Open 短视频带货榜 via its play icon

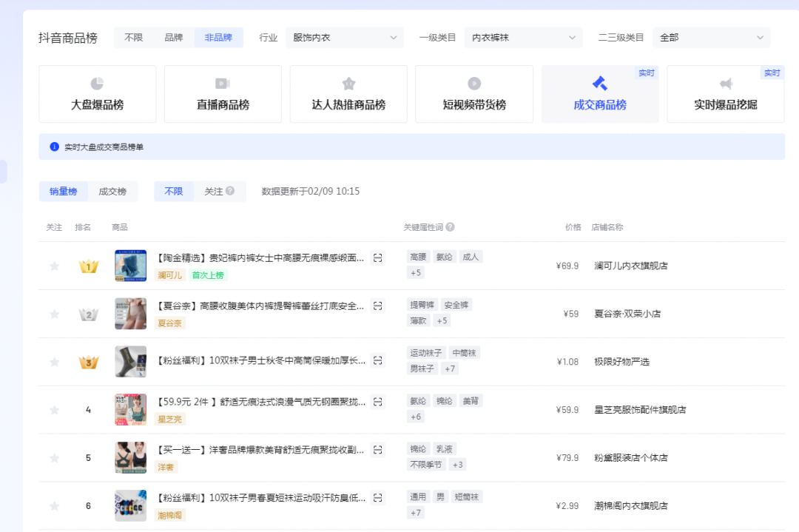pyautogui.click(x=473, y=83)
